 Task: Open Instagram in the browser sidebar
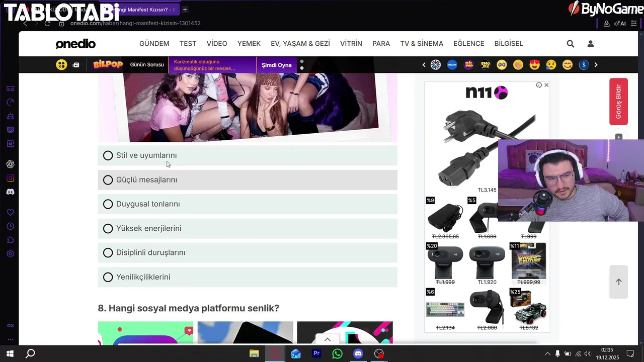[x=10, y=178]
